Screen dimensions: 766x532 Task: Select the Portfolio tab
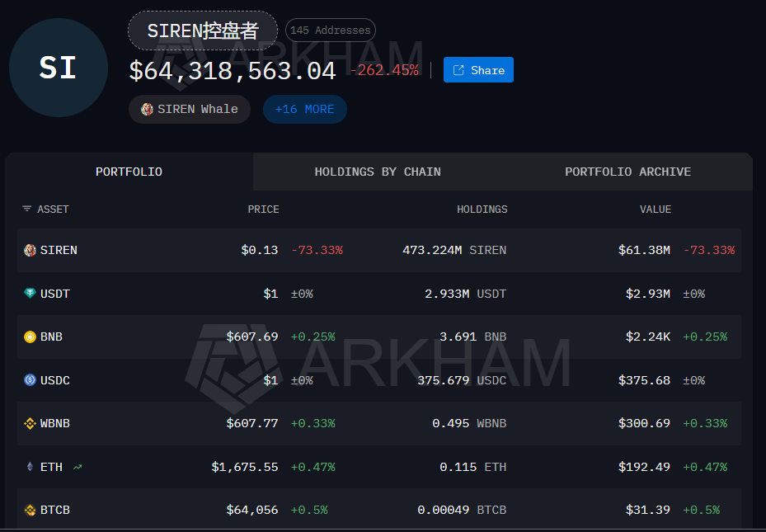pyautogui.click(x=129, y=172)
